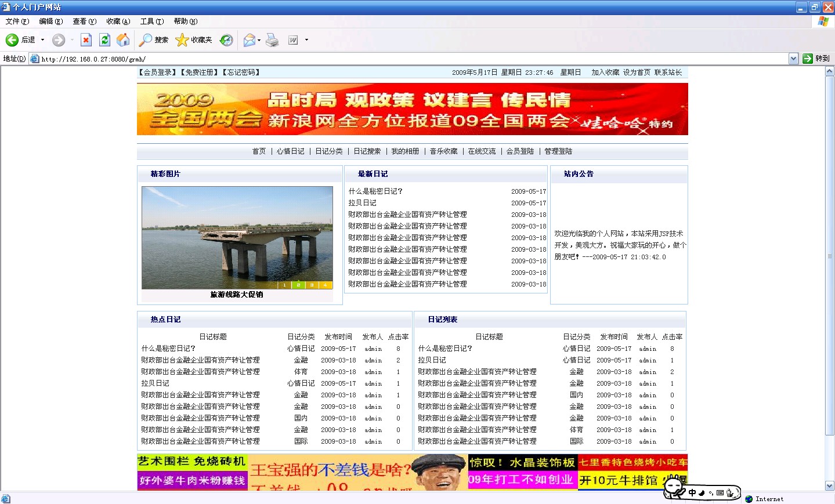Open the address bar dropdown arrow
This screenshot has width=835, height=504.
coord(793,59)
